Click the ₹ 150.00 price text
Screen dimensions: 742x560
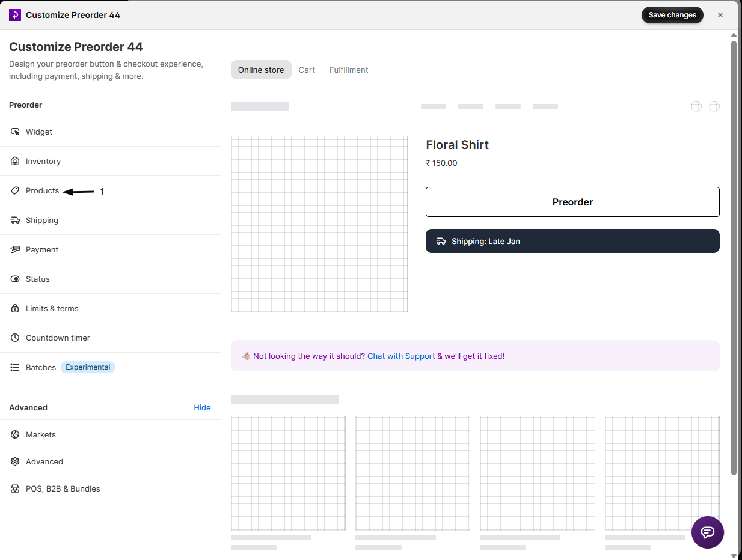point(441,163)
